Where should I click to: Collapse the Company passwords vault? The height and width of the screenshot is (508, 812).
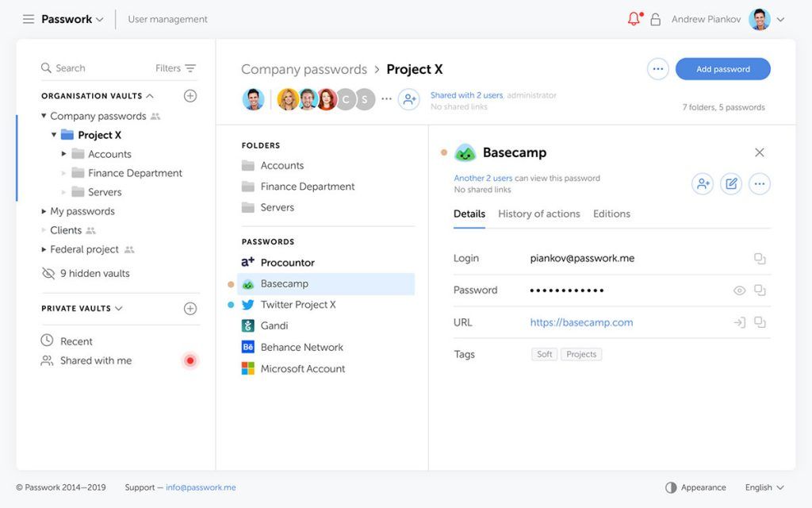pos(44,116)
